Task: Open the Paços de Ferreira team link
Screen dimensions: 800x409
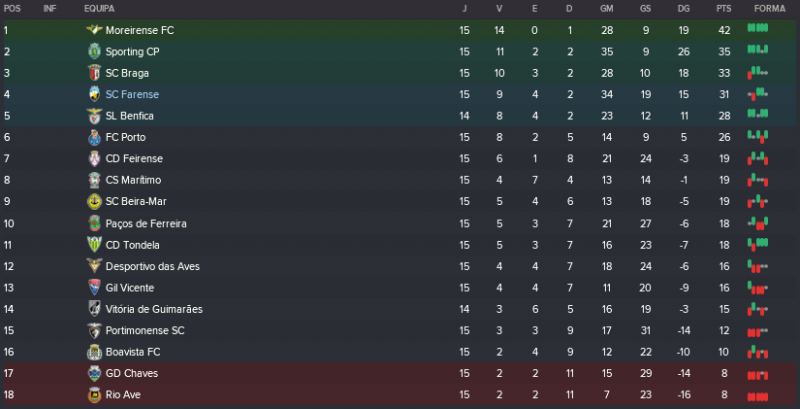Action: (x=145, y=223)
